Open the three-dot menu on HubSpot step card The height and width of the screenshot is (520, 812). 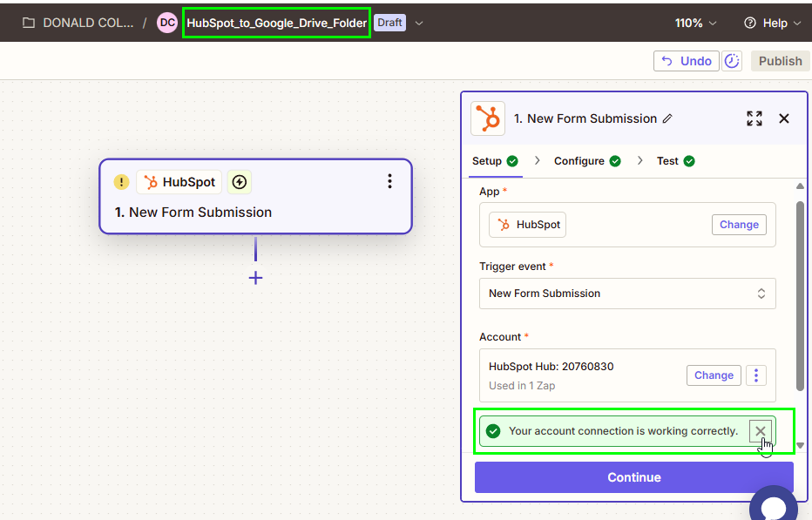point(390,181)
